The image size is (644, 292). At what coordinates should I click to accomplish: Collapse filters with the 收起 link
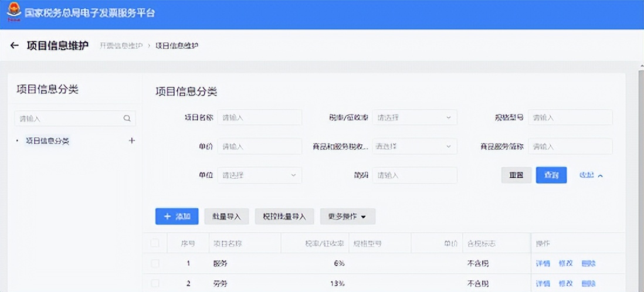pos(591,175)
